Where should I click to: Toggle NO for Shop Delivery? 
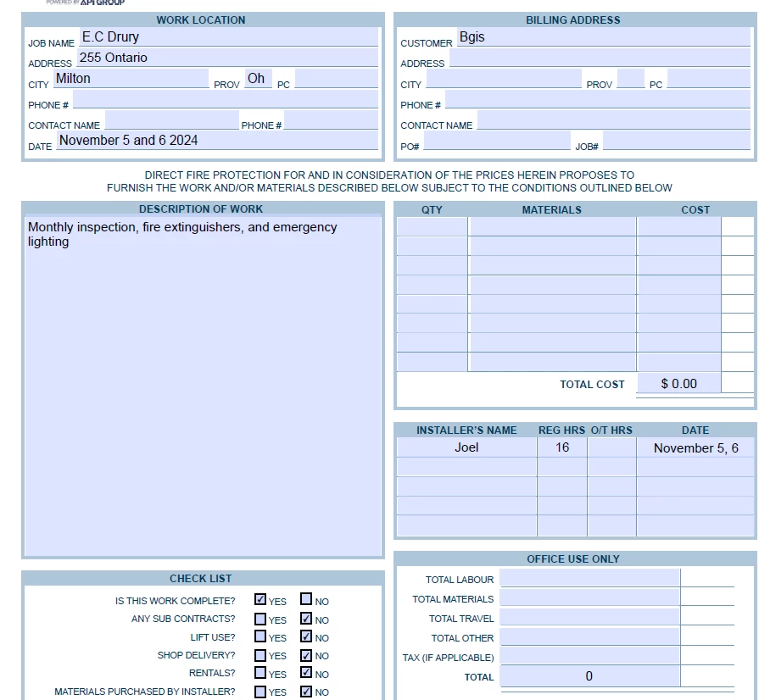[x=306, y=655]
